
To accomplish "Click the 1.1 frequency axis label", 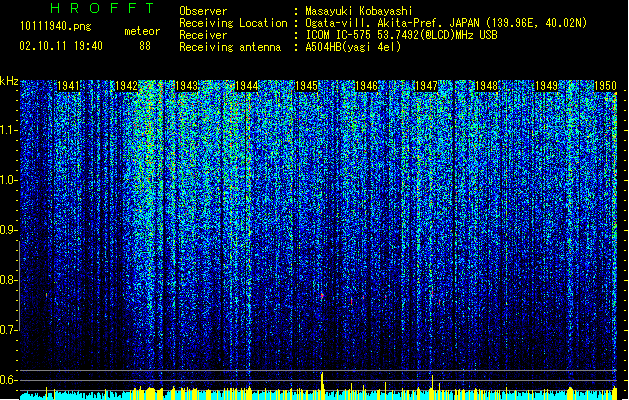I will click(x=8, y=130).
